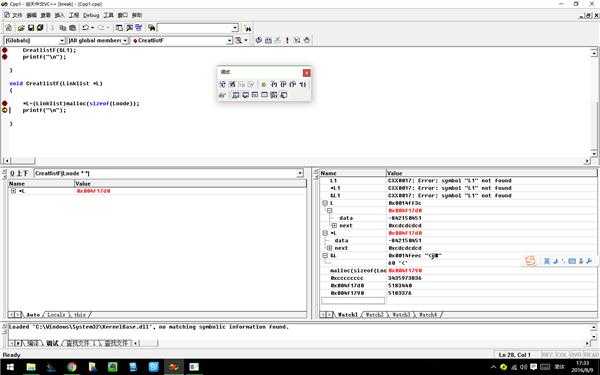Toggle the breakpoint on the first printf line
Screen dimensions: 600x375
coord(5,57)
